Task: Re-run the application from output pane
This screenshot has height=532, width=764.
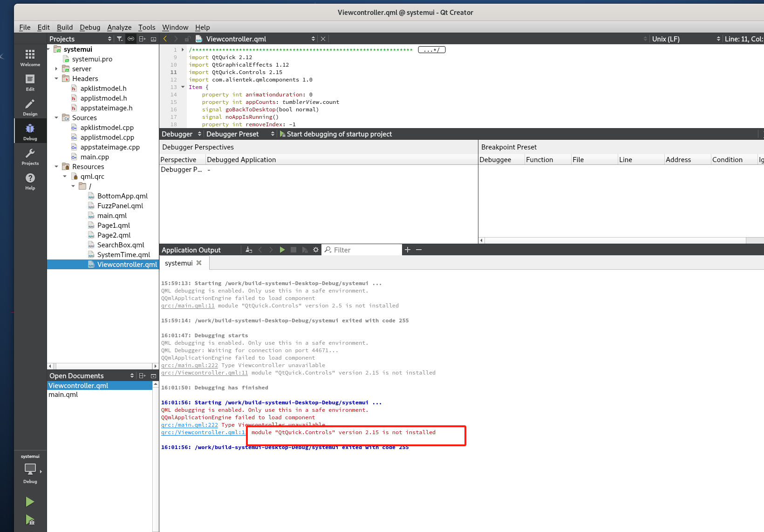Action: pos(282,250)
